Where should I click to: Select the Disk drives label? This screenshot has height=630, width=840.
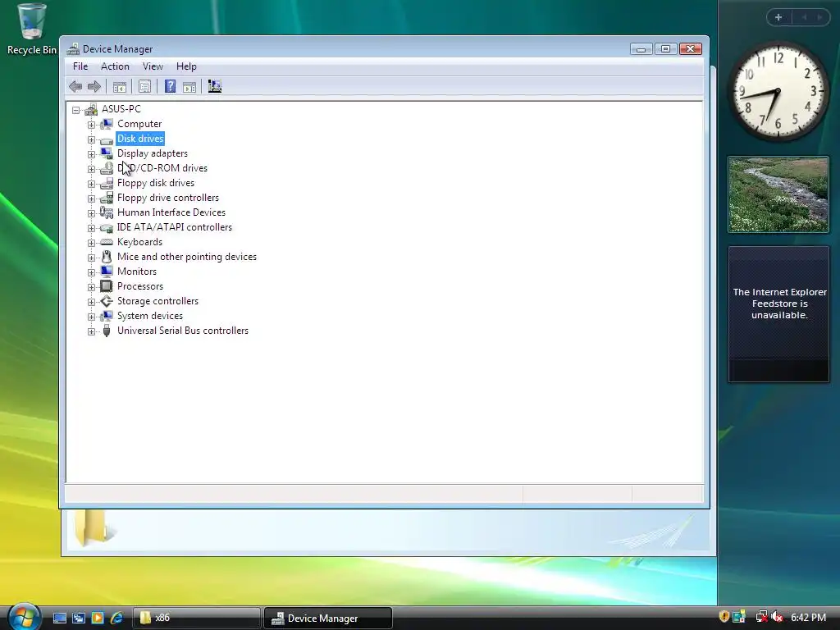pyautogui.click(x=140, y=139)
